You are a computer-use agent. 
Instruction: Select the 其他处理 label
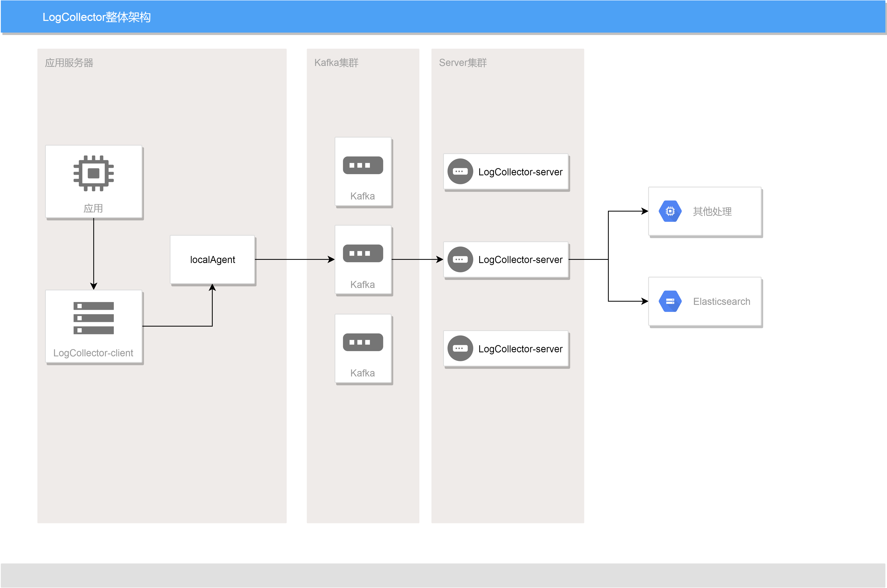point(712,212)
